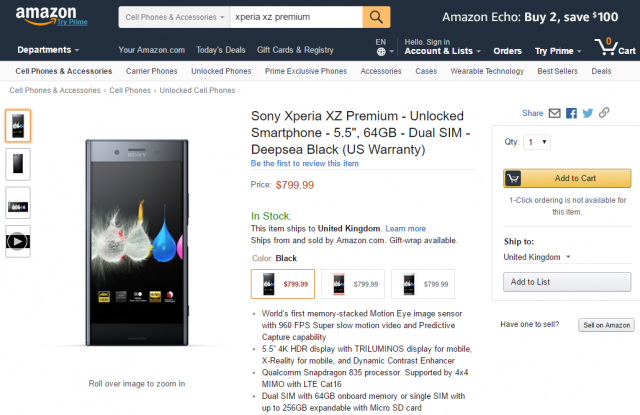640x415 pixels.
Task: Click the Add to Cart button
Action: (567, 178)
